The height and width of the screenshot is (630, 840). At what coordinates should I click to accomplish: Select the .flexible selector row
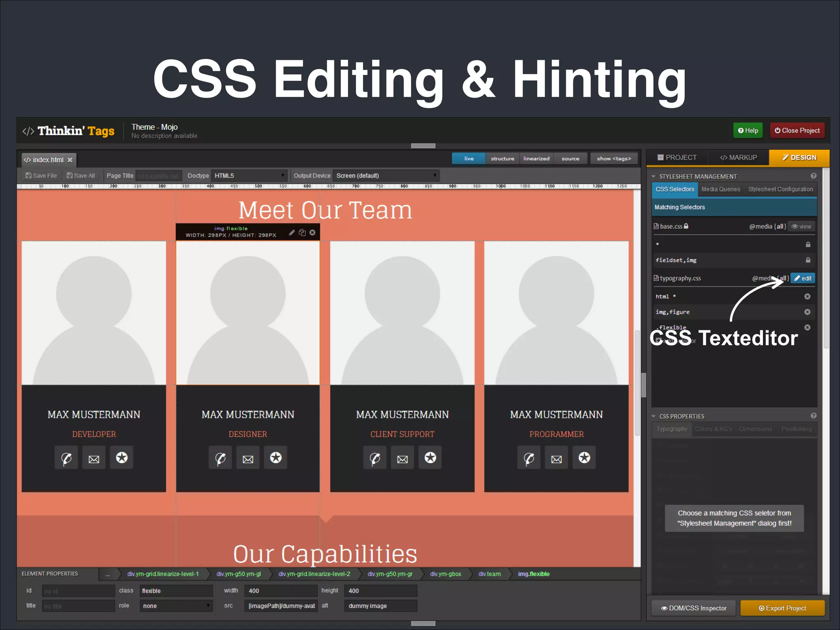coord(733,327)
